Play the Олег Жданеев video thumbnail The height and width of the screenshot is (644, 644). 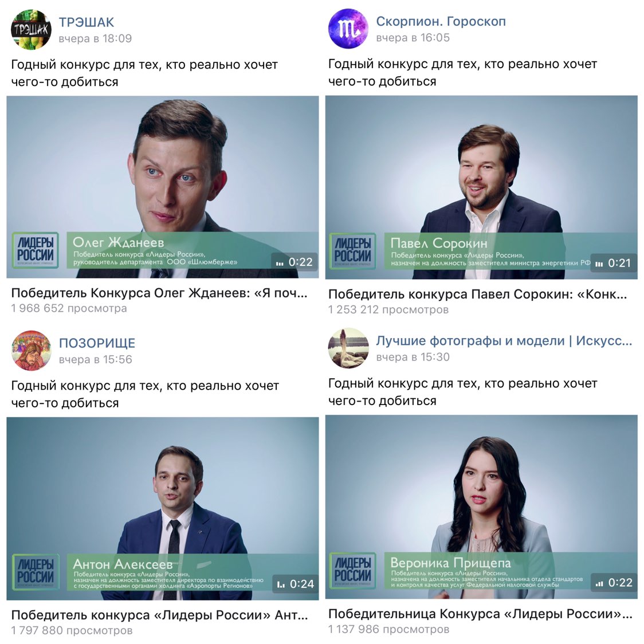point(163,187)
